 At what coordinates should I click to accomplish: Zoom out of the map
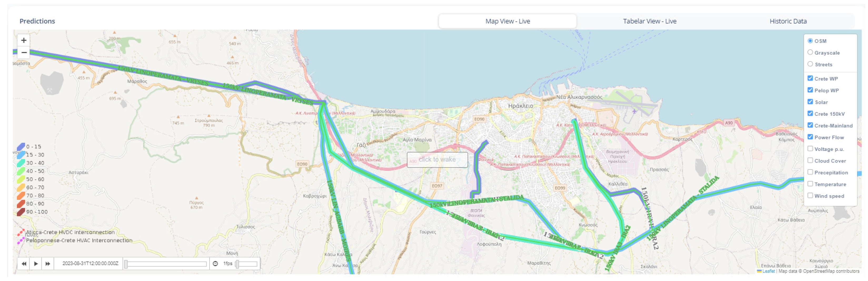24,53
